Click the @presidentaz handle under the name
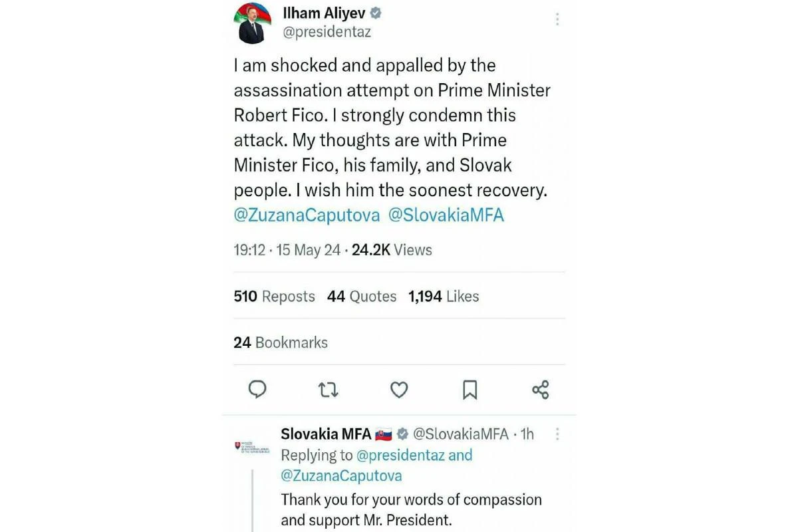 point(327,32)
